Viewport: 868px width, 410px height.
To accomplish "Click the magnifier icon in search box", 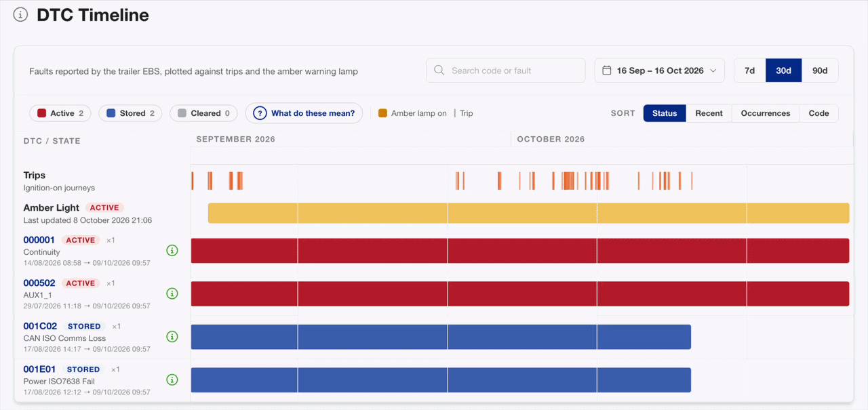I will tap(439, 70).
